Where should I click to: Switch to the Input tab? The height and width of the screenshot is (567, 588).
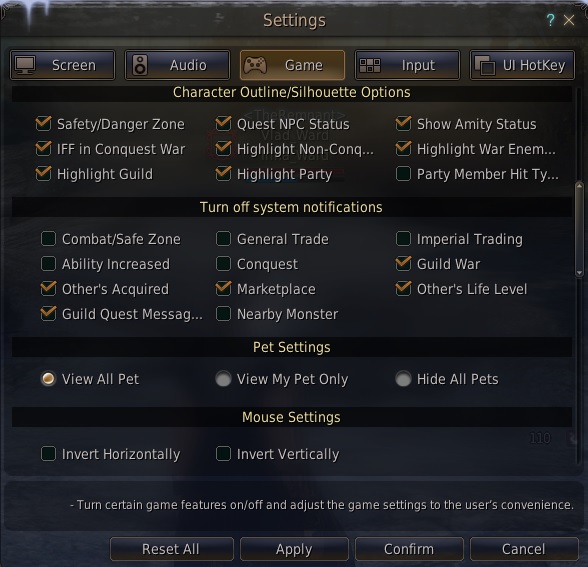coord(407,65)
